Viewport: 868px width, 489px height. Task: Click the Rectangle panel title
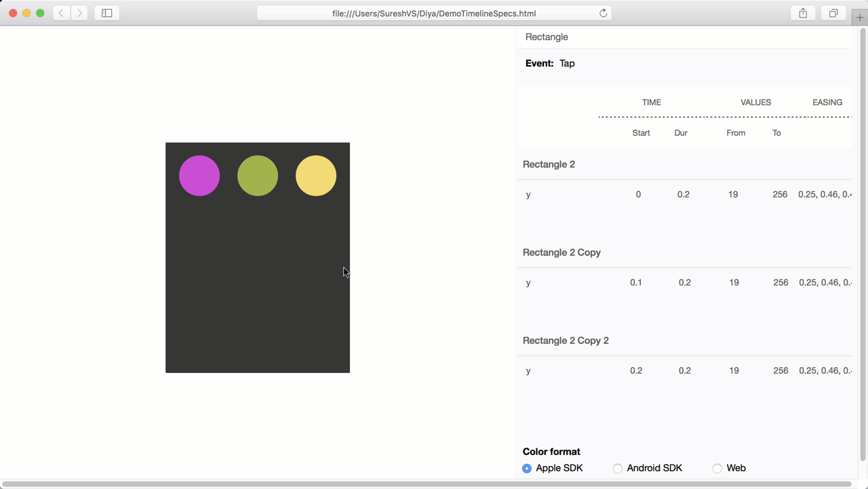pos(547,37)
